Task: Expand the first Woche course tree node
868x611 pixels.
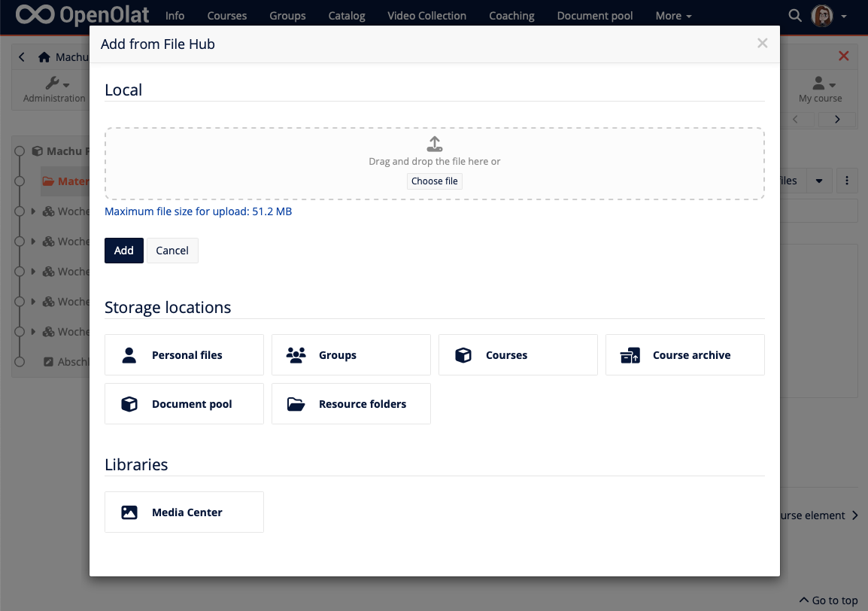Action: 32,211
